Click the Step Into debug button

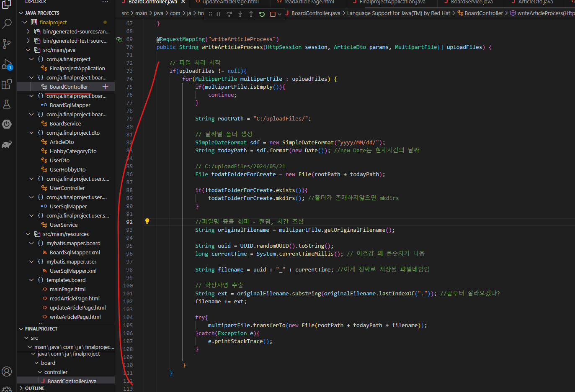[240, 14]
